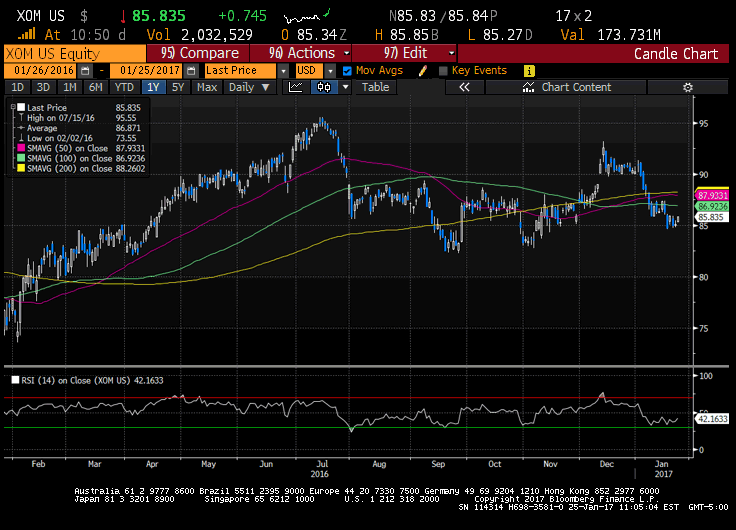Select the 1D range tab
Viewport: 736px width, 530px height.
[x=17, y=87]
